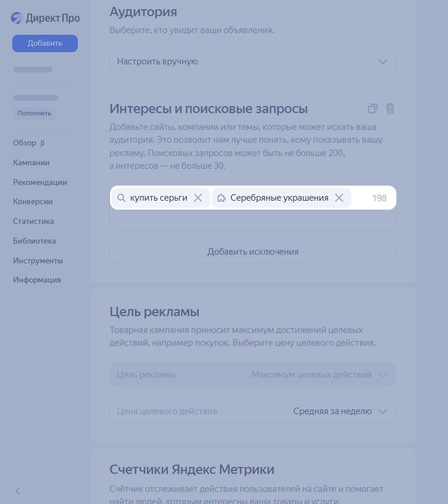Open 'Рекомендации' menu item
This screenshot has width=448, height=504.
[40, 182]
